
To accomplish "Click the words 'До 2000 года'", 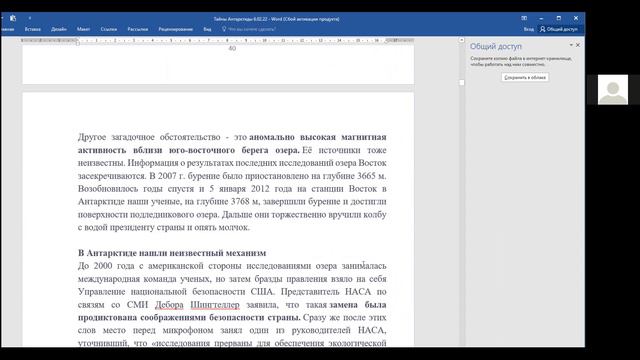I will click(106, 266).
